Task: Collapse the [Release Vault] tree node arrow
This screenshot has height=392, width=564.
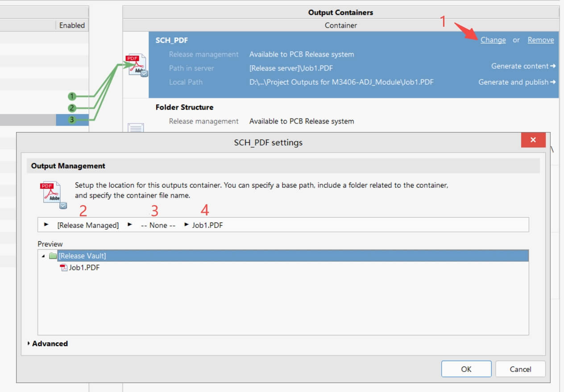Action: pos(43,256)
